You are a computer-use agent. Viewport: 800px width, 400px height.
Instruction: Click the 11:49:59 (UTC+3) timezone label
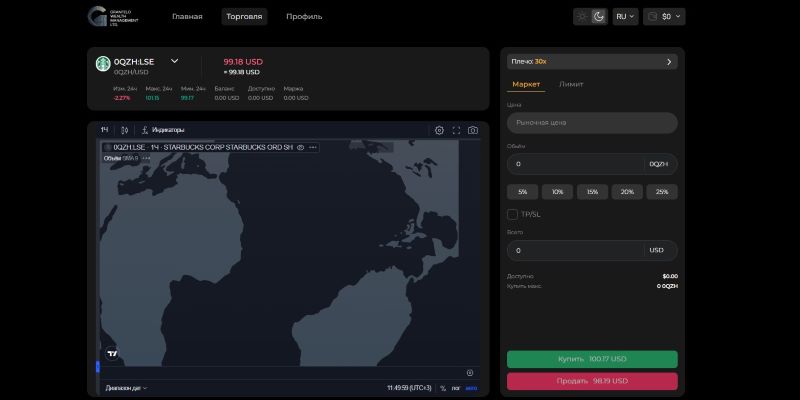pos(409,388)
